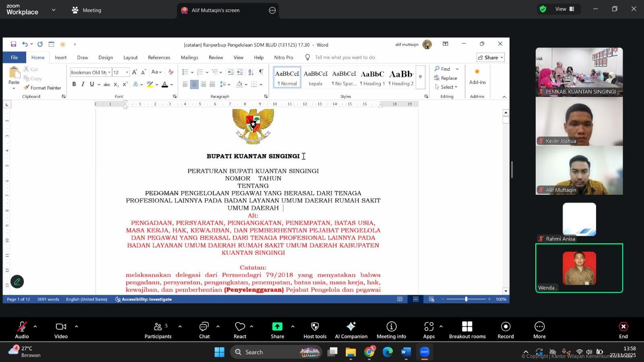Open the Apps icon in Zoom toolbar
Screen dimensions: 644x362
tap(429, 327)
